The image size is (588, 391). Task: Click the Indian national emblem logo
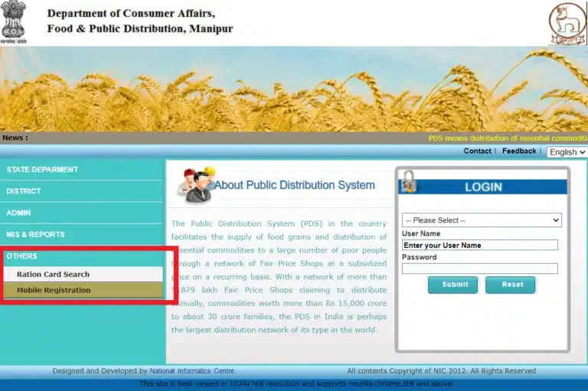(13, 21)
